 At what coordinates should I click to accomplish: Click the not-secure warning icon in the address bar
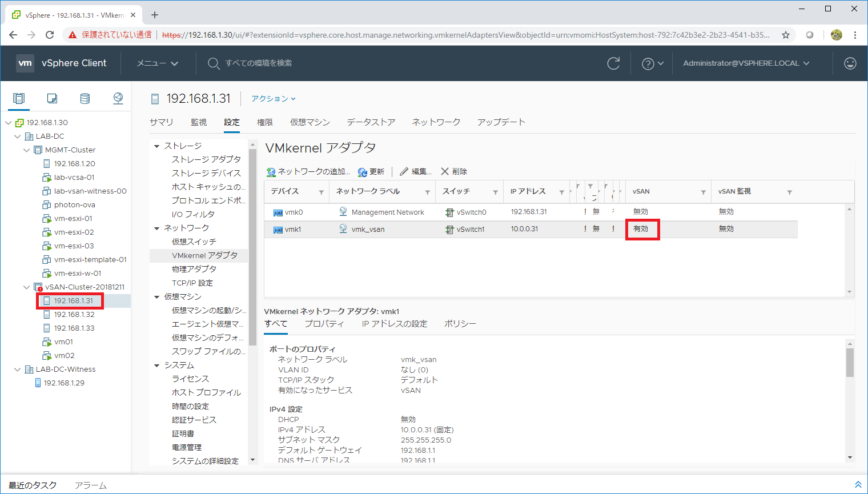click(x=73, y=35)
